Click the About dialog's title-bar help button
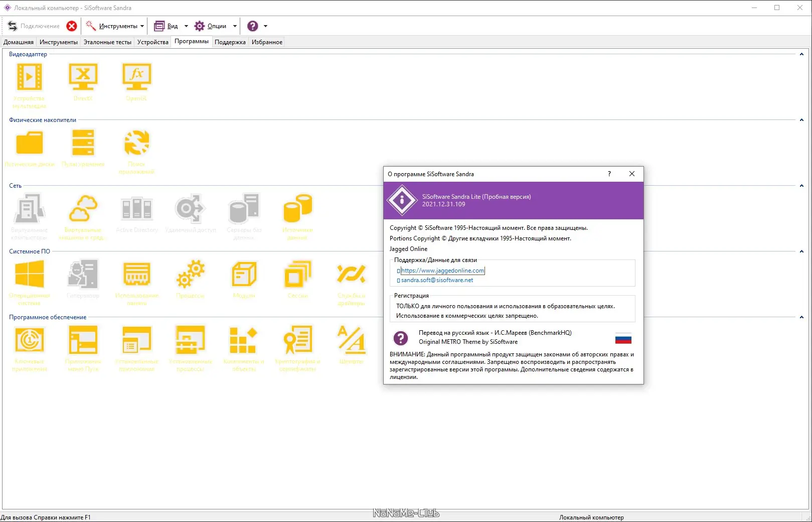This screenshot has width=812, height=522. pyautogui.click(x=609, y=174)
